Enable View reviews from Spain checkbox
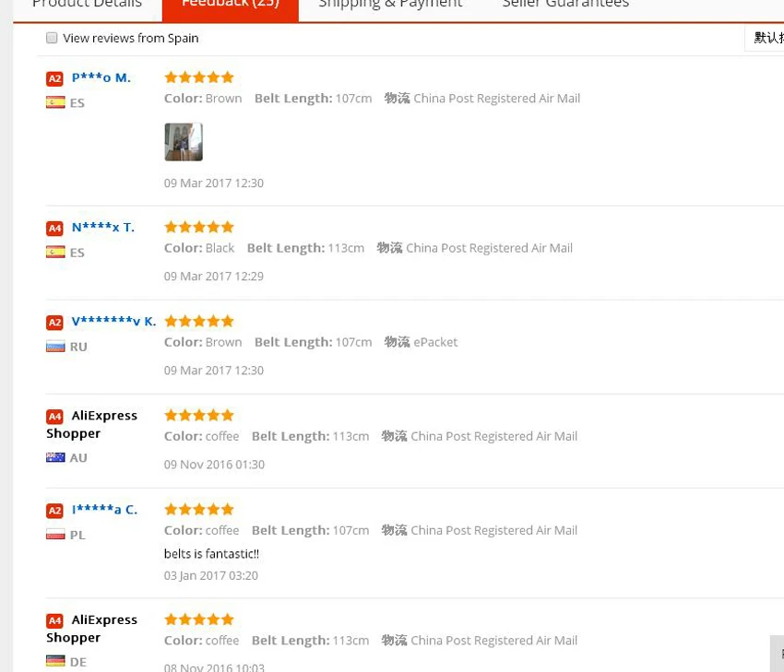This screenshot has height=672, width=784. click(52, 38)
